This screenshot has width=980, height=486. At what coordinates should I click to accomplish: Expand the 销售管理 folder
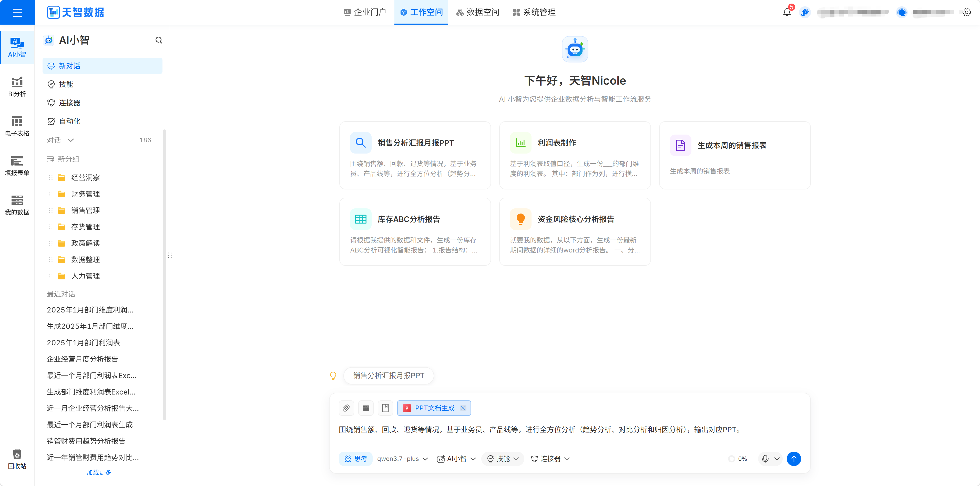(x=86, y=210)
